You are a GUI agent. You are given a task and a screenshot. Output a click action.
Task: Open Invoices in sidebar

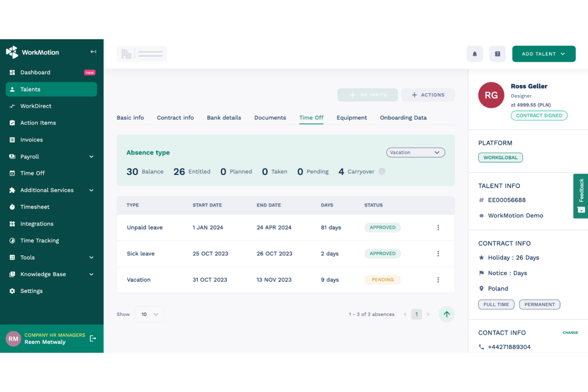[51, 140]
